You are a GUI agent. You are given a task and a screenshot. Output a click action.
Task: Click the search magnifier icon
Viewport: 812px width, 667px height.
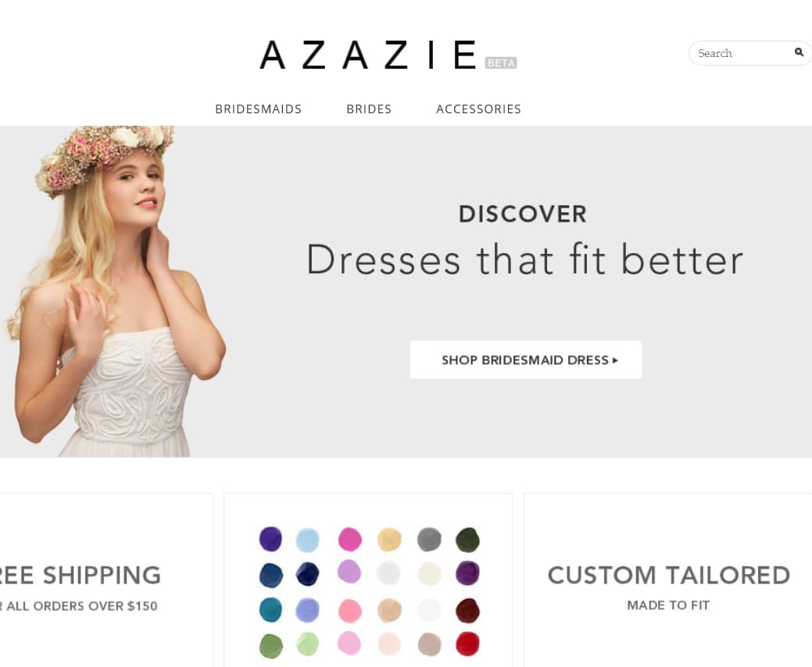point(799,52)
